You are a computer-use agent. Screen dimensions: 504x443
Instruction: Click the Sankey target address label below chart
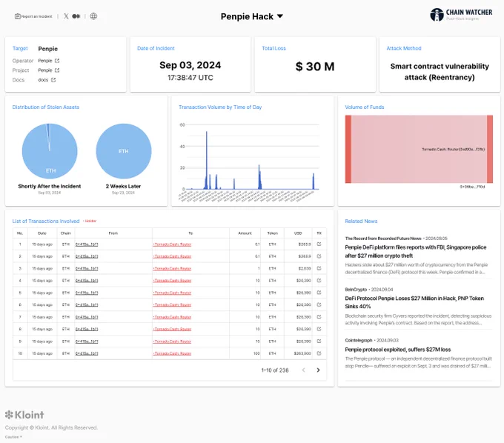click(472, 187)
